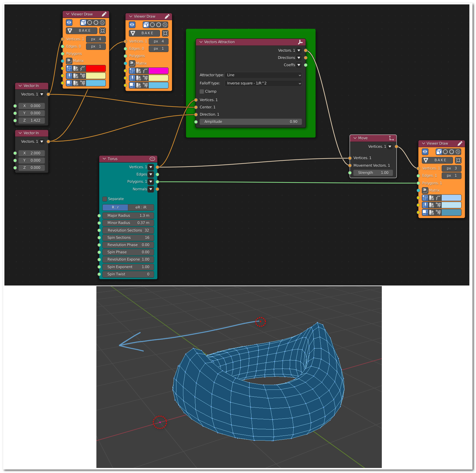Open the Directions output arrow in Vectors Attraction
476x473 pixels.
pyautogui.click(x=299, y=58)
